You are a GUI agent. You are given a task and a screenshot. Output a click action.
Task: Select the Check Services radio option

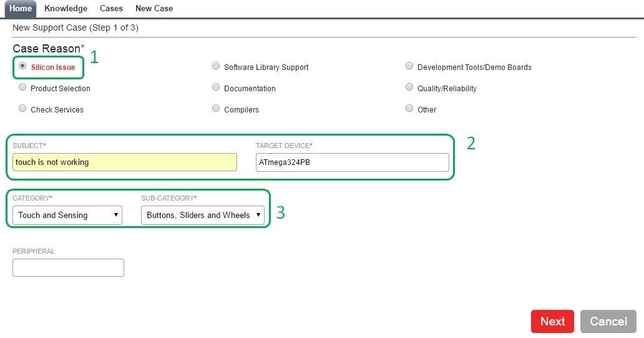[23, 109]
